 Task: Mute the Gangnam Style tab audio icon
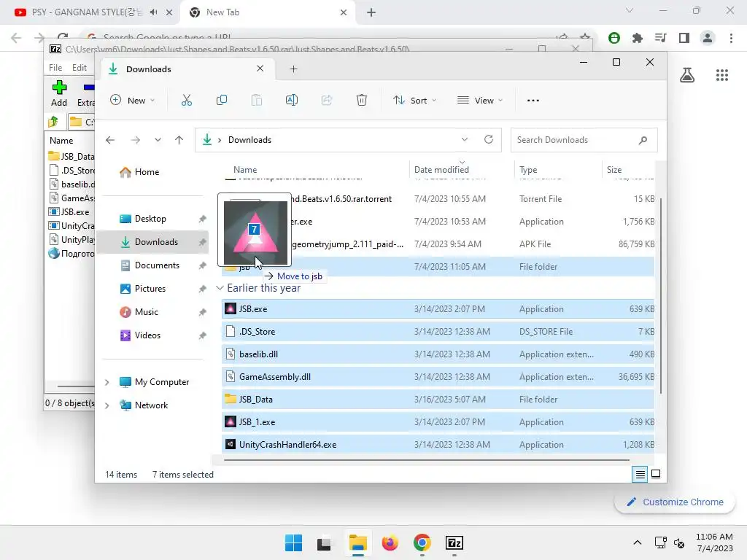pyautogui.click(x=153, y=12)
